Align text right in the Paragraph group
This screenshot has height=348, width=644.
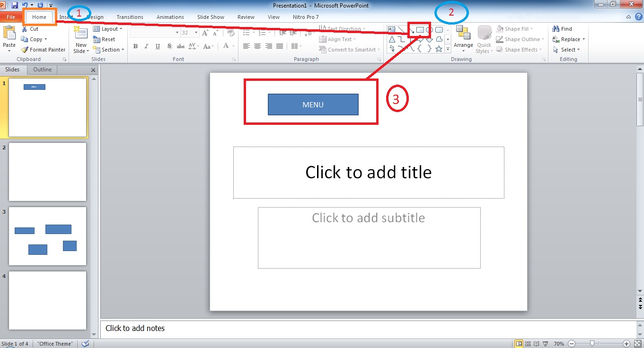[269, 46]
